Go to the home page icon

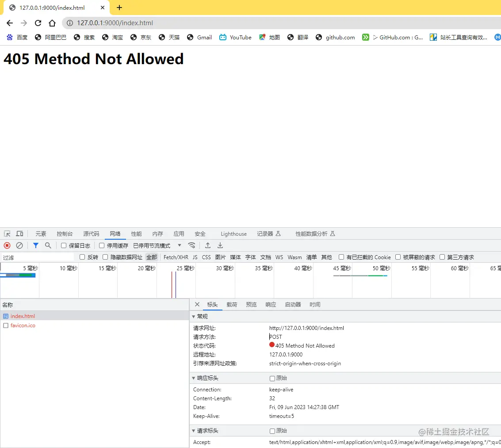coord(52,23)
